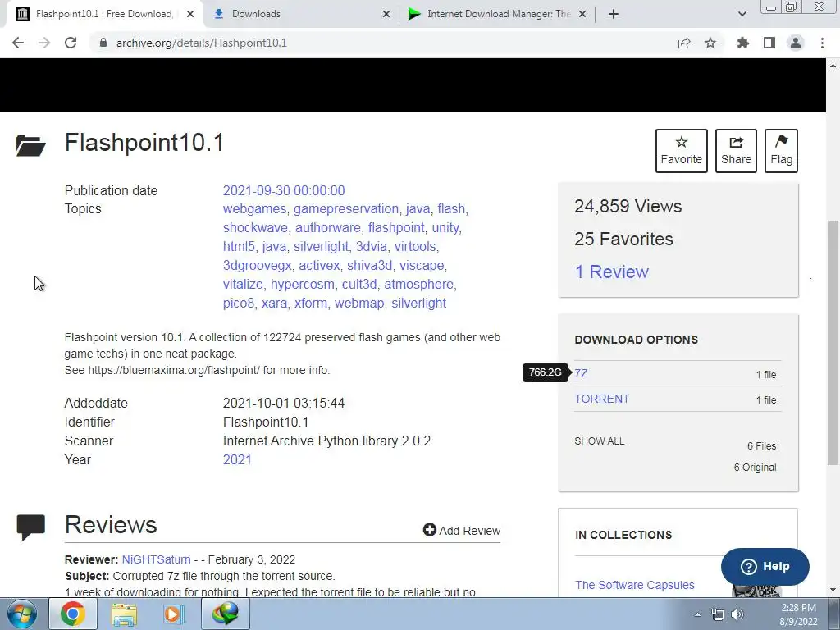Download the 7Z file option
This screenshot has width=840, height=630.
(582, 373)
